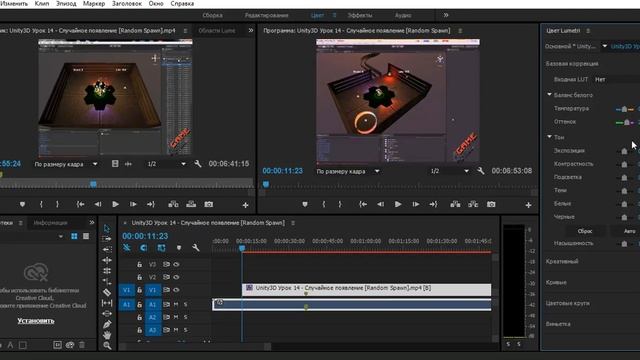
Task: Click Extract button in Program monitor
Action: pyautogui.click(x=473, y=204)
